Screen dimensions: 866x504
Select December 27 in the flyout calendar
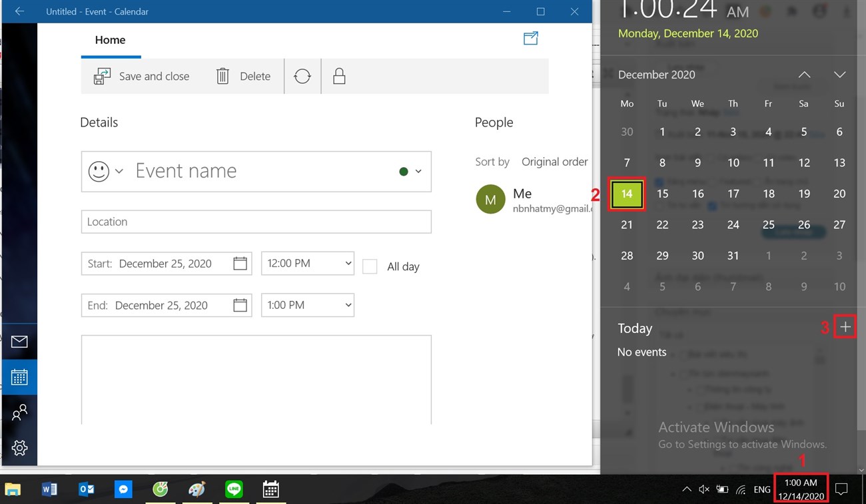coord(839,225)
